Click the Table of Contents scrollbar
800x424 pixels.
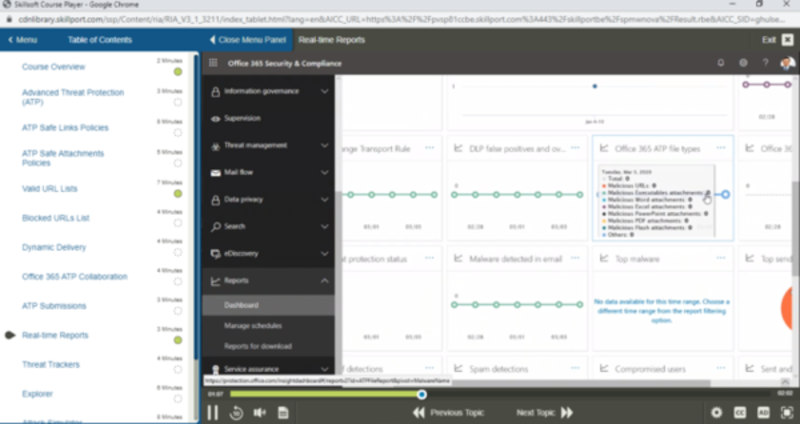coord(196,207)
